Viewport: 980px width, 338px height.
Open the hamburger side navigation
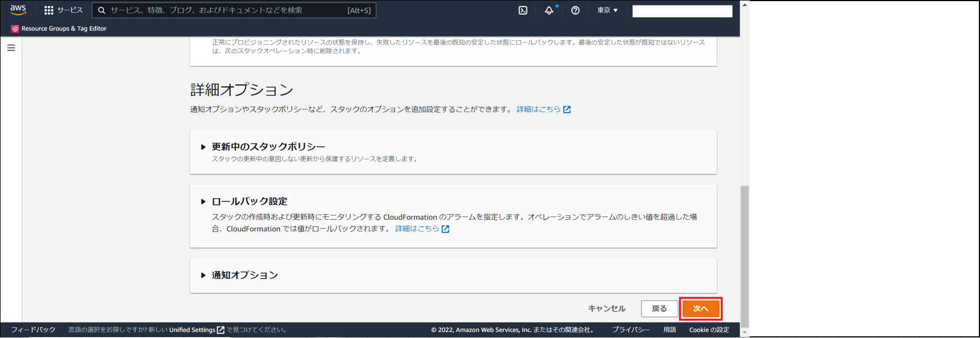coord(11,48)
